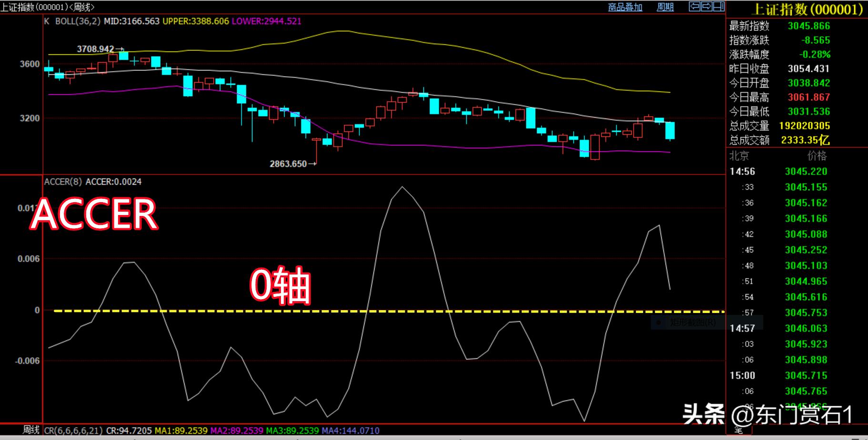
Task: Toggle the side panel layout icon
Action: (x=719, y=7)
